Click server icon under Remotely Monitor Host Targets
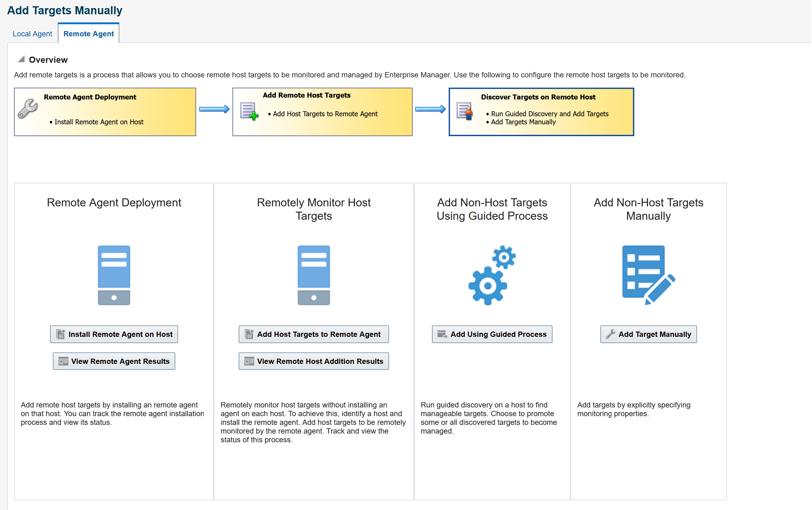 pyautogui.click(x=314, y=275)
